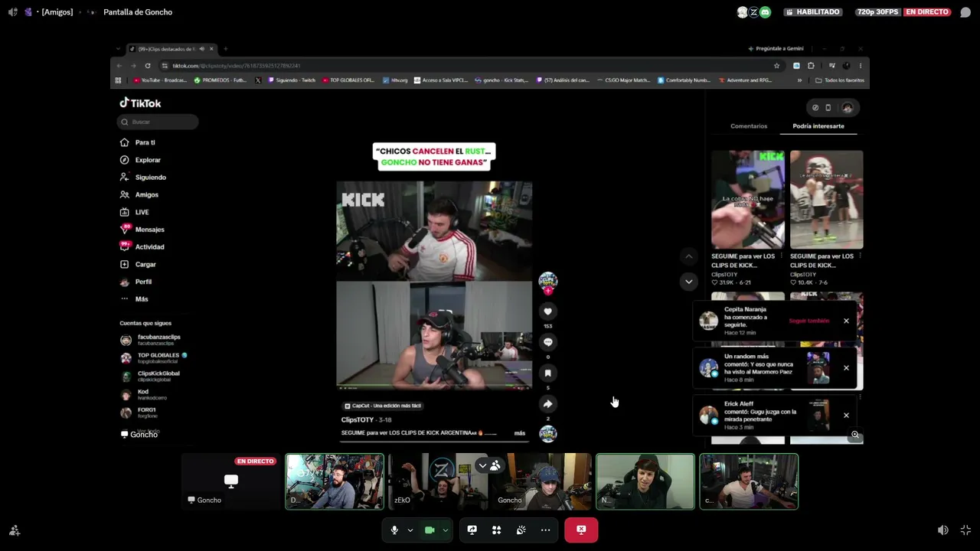
Task: Open the 10.4K likes suggested video thumbnail
Action: tap(826, 200)
